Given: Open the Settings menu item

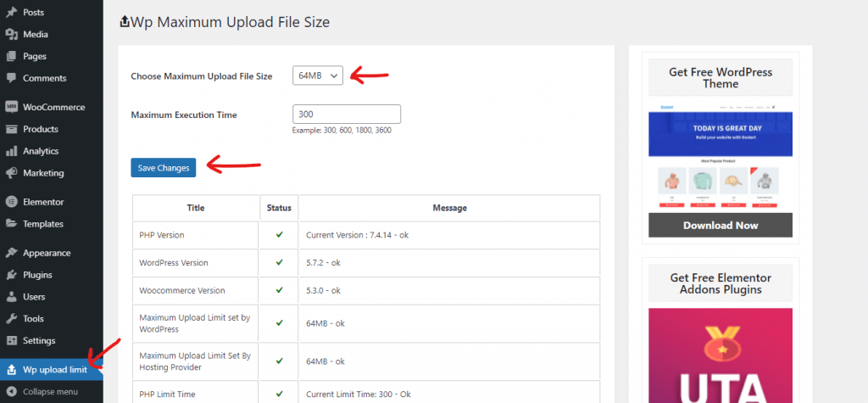Looking at the screenshot, I should point(52,341).
